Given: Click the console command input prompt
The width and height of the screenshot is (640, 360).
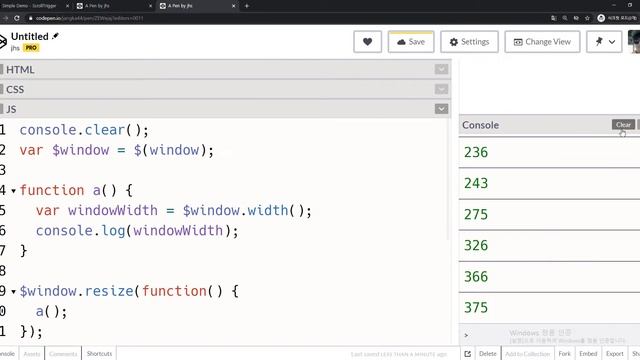Looking at the screenshot, I should (549, 335).
